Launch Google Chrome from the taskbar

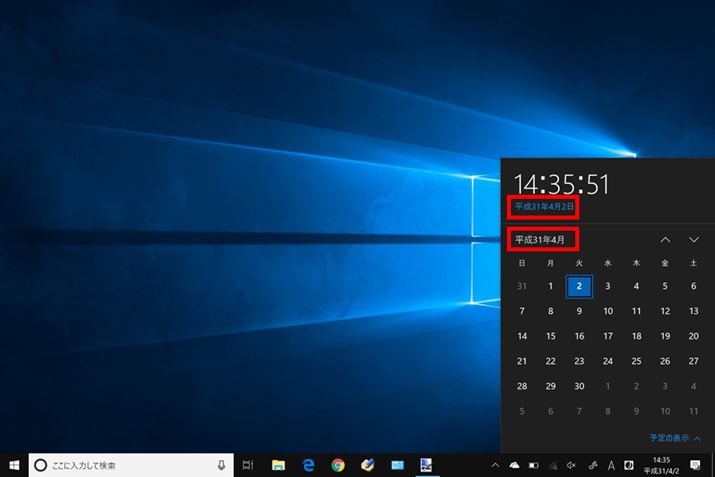pos(338,465)
